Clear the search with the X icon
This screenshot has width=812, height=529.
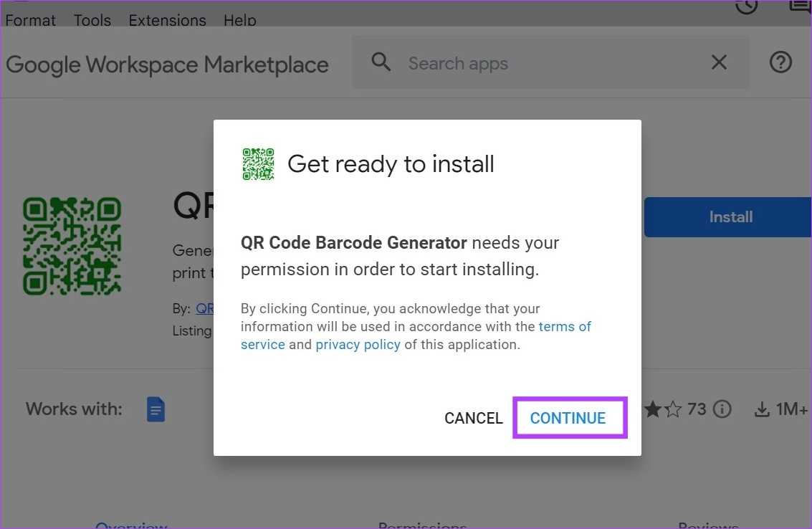pos(719,62)
